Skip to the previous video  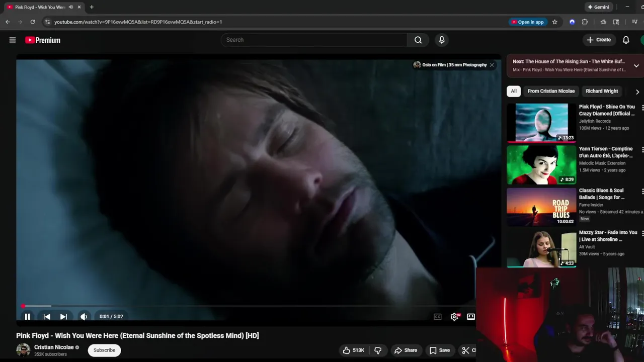47,317
